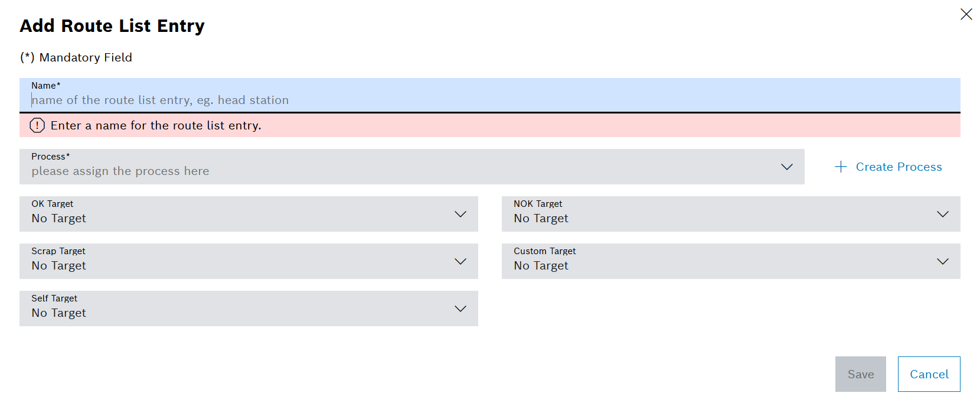
Task: Open the Self Target dropdown
Action: pyautogui.click(x=248, y=309)
